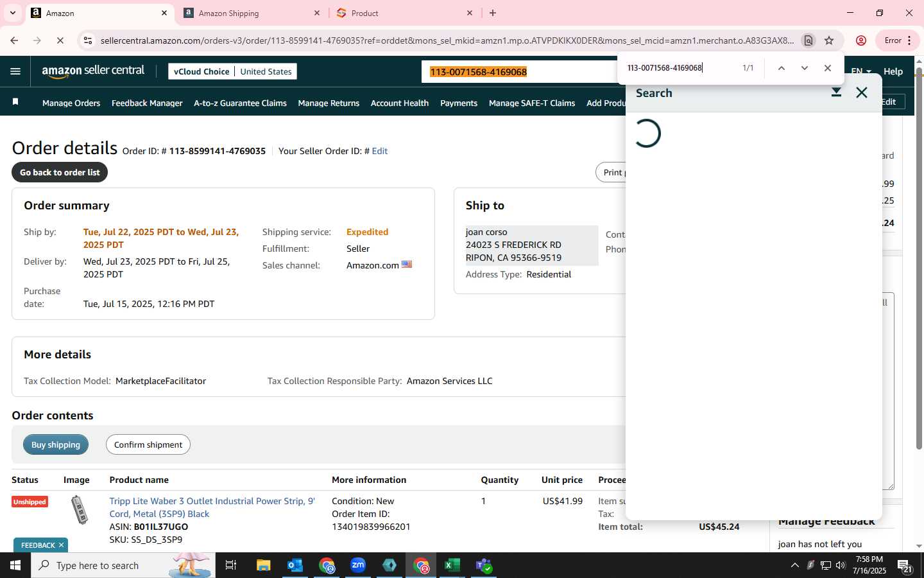Click the Confirm shipment button
The image size is (924, 578).
[x=148, y=444]
